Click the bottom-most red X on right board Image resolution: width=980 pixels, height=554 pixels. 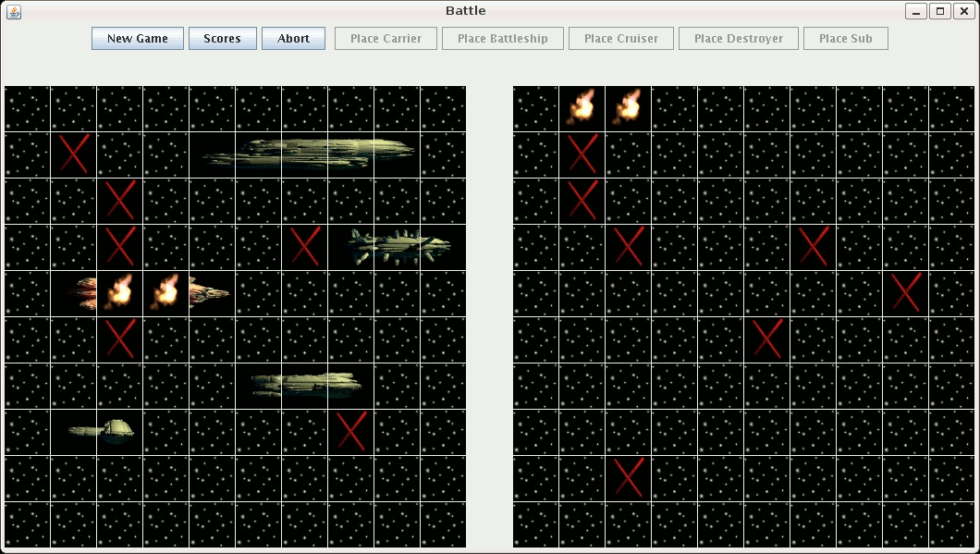point(628,478)
